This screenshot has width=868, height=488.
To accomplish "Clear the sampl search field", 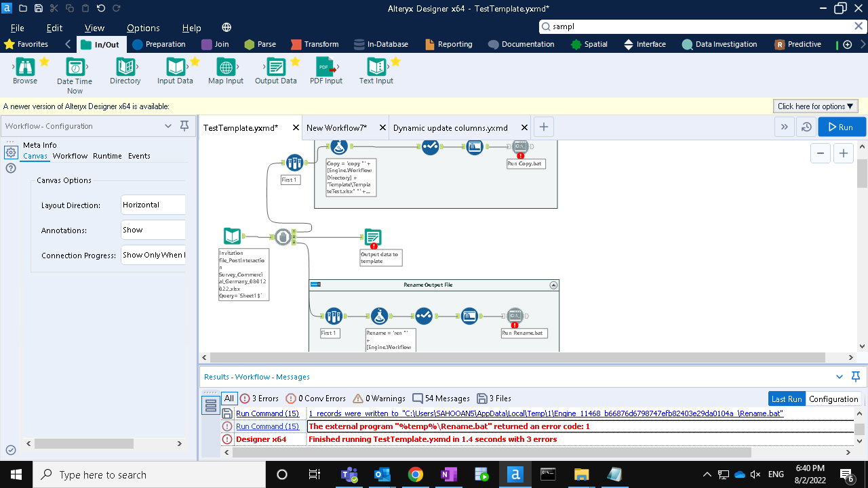I will pos(858,25).
